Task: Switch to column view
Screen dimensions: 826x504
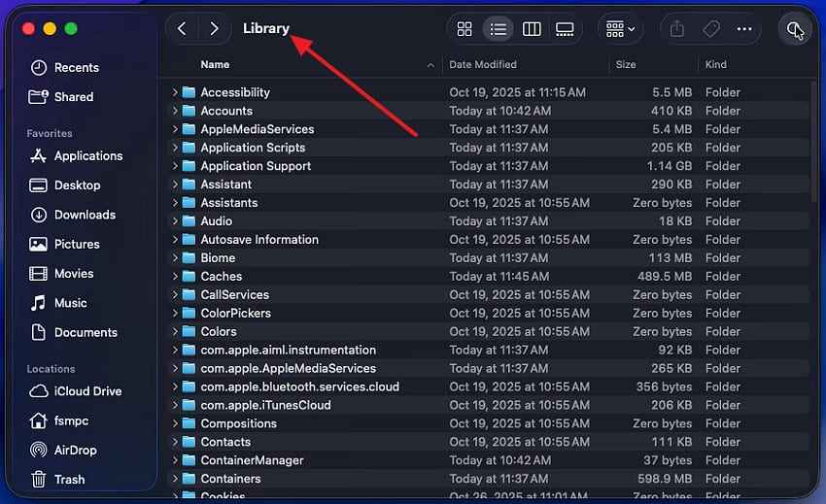Action: [532, 29]
